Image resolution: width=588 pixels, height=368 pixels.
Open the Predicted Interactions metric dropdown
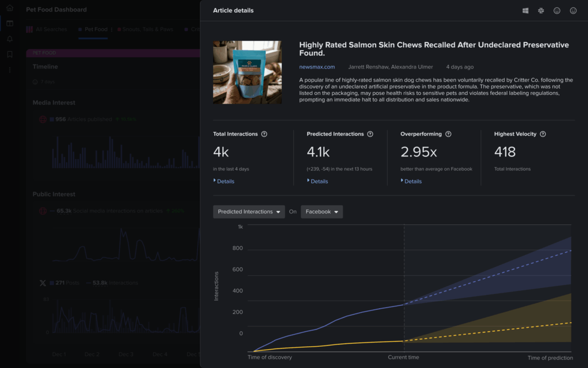click(x=249, y=212)
